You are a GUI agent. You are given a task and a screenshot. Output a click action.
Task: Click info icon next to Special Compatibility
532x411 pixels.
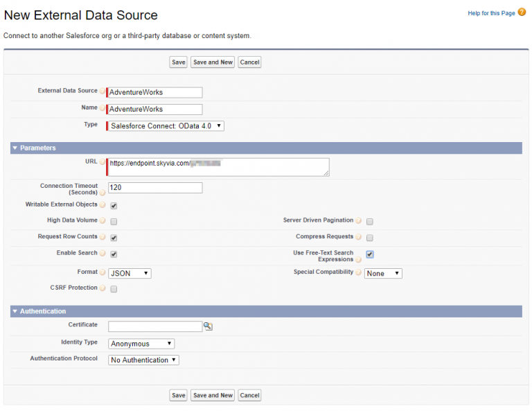tap(359, 274)
